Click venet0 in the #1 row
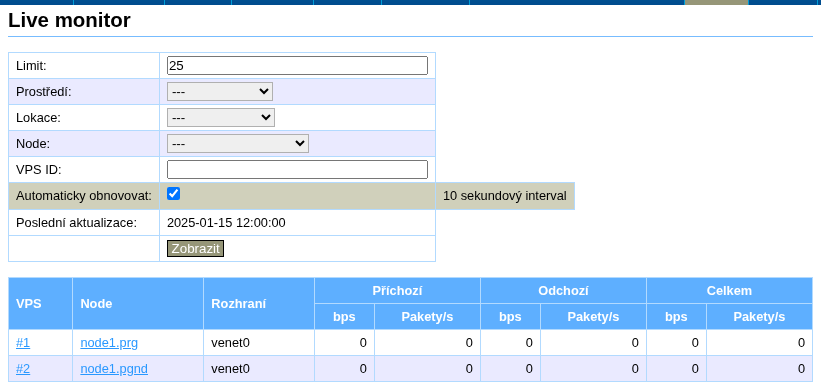This screenshot has height=389, width=821. pyautogui.click(x=230, y=343)
